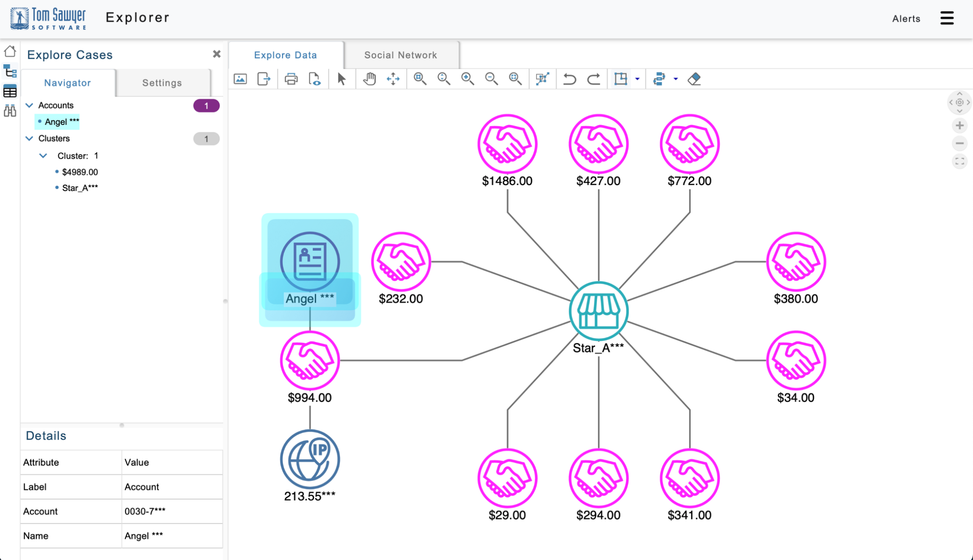Select $4989.00 in the cluster tree
Viewport: 973px width, 560px height.
(80, 172)
